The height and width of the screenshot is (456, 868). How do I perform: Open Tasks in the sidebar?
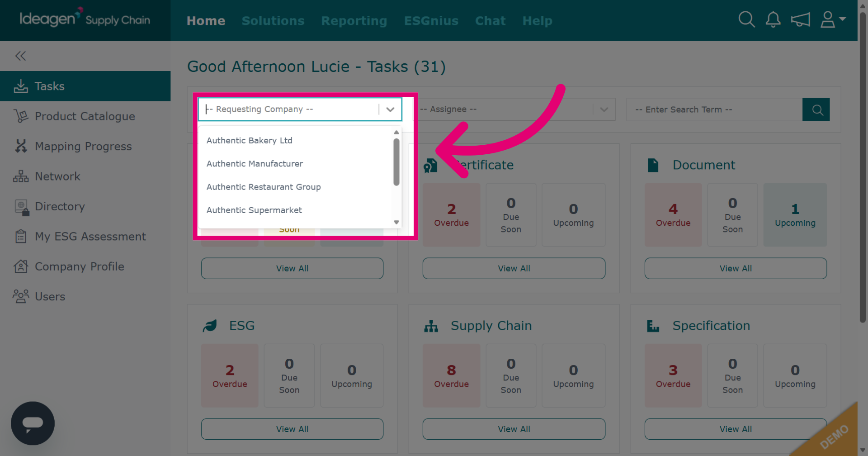pos(85,86)
